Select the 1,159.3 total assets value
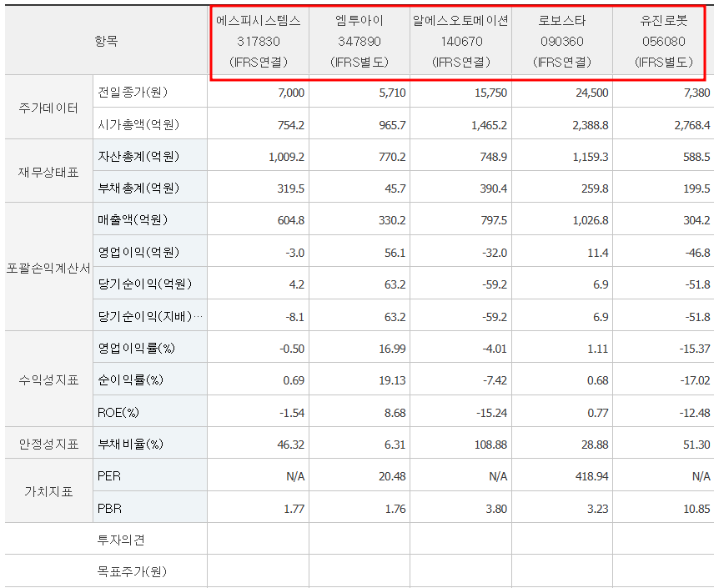Screen dimensions: 724x588 tap(591, 157)
